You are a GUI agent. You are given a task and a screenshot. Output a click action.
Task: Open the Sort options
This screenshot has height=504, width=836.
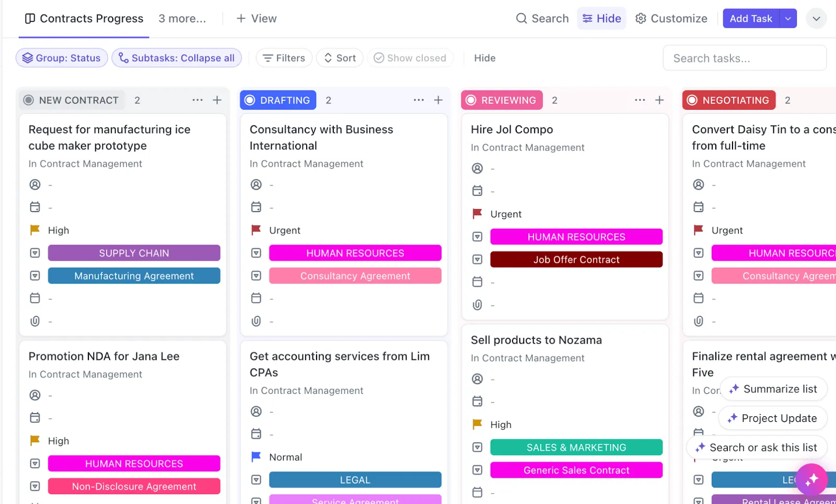coord(340,58)
